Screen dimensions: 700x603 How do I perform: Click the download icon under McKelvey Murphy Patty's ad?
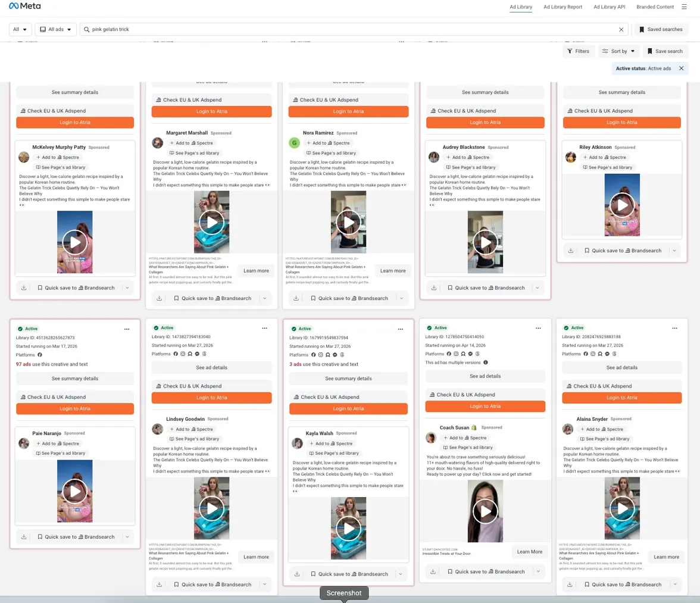click(24, 288)
